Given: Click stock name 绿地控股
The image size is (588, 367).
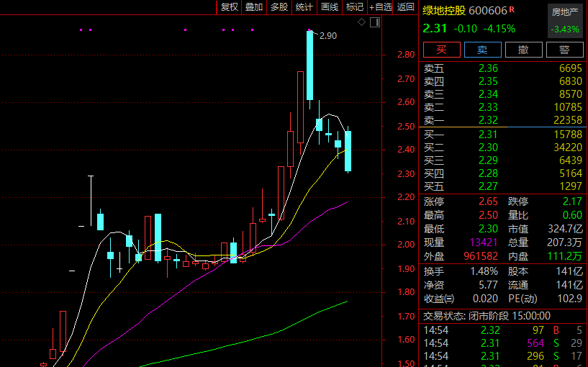Looking at the screenshot, I should click(x=444, y=11).
